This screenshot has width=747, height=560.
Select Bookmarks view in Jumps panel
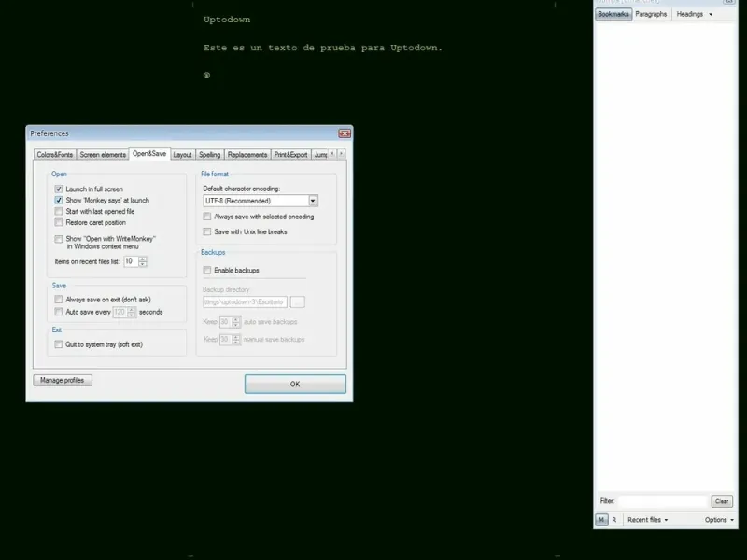pyautogui.click(x=613, y=14)
